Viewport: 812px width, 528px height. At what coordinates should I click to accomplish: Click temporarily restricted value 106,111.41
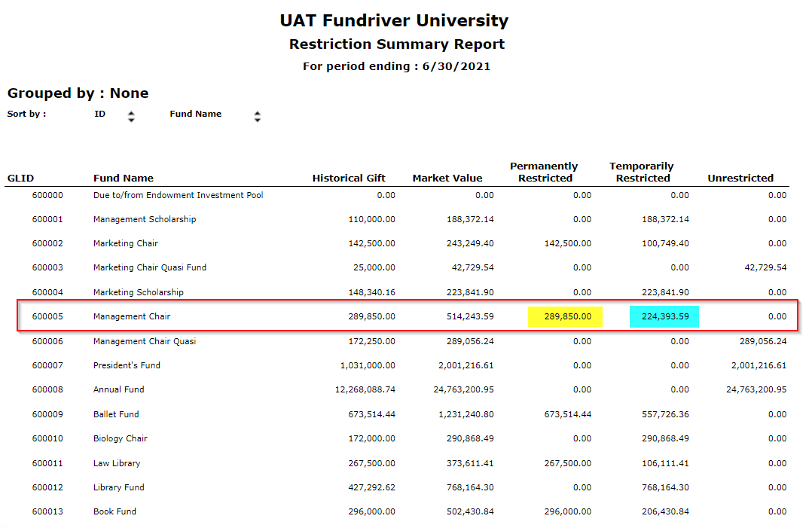coord(665,463)
